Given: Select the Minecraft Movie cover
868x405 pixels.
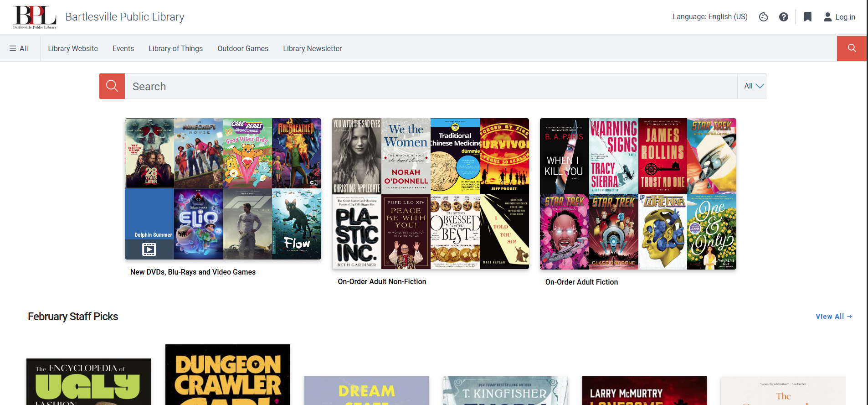Looking at the screenshot, I should 199,153.
